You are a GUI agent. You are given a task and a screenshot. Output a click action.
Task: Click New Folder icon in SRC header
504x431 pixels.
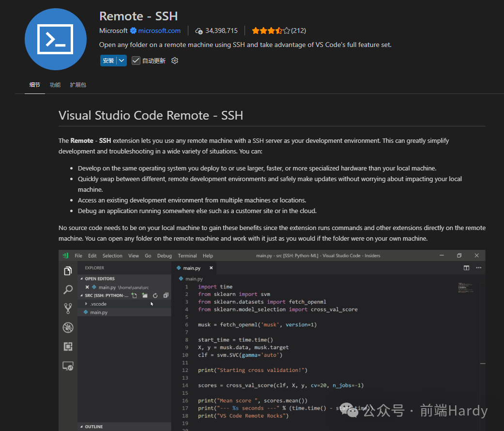(x=145, y=295)
